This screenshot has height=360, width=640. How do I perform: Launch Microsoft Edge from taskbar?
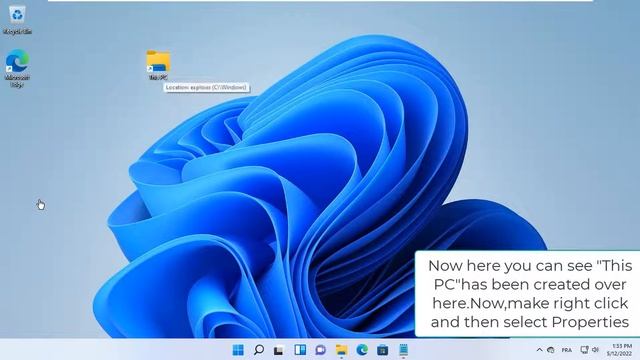(x=362, y=350)
